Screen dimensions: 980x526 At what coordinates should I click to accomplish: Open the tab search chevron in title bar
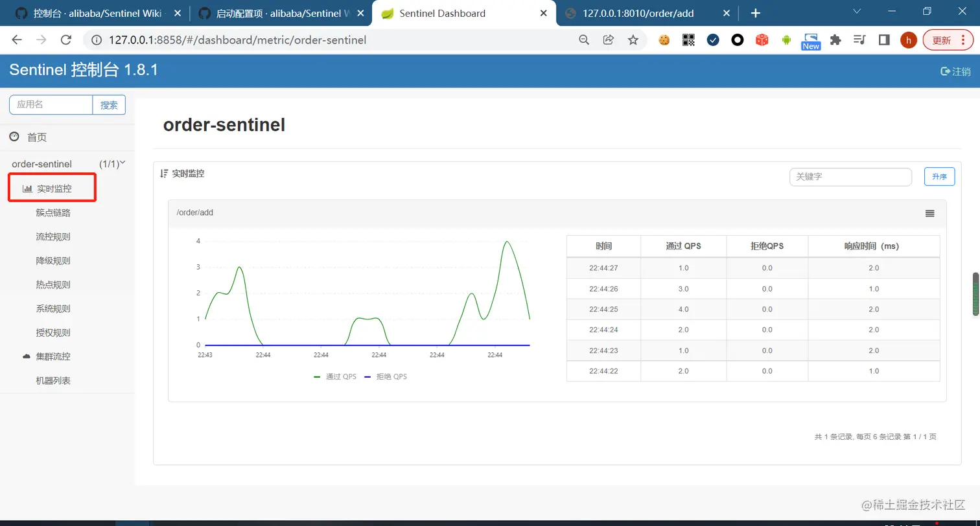(x=857, y=12)
